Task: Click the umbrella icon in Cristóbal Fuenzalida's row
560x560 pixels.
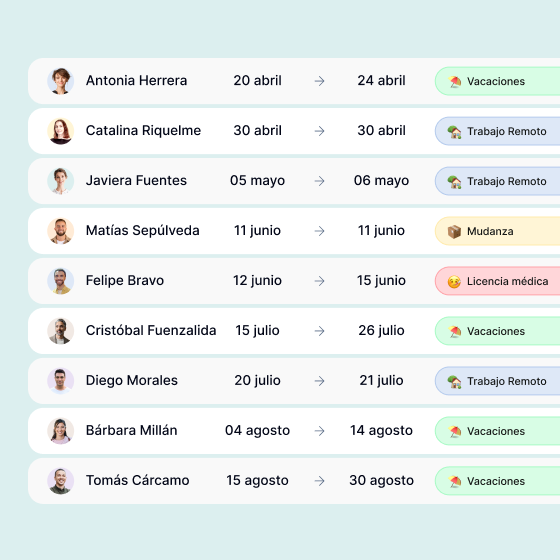Action: tap(455, 331)
